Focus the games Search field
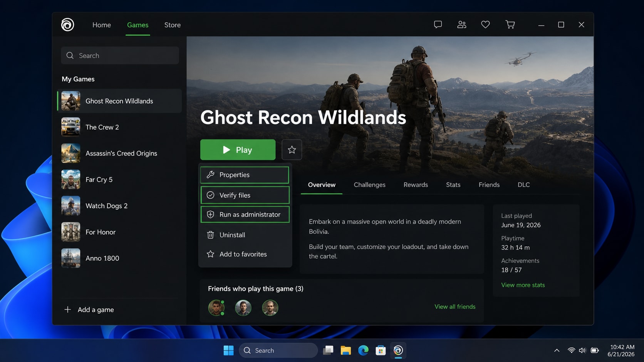 tap(120, 55)
